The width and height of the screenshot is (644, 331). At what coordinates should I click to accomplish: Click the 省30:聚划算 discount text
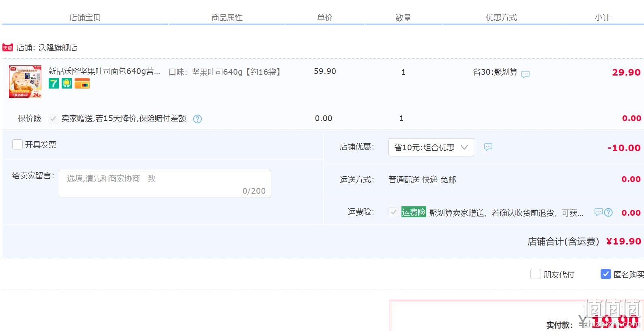click(495, 72)
